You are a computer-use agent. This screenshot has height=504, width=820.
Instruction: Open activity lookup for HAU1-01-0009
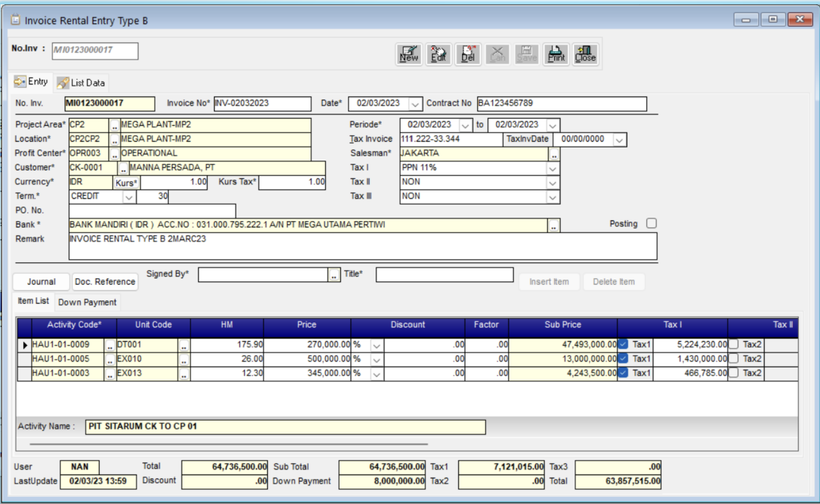[110, 346]
